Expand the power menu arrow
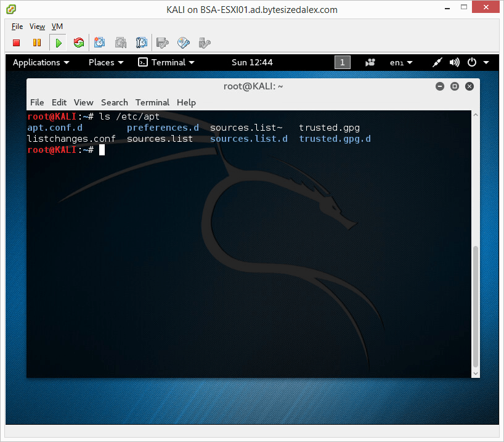The image size is (504, 442). click(486, 62)
